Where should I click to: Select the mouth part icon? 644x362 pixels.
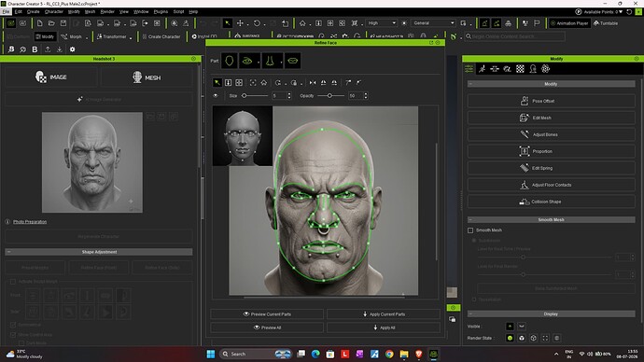click(x=292, y=61)
